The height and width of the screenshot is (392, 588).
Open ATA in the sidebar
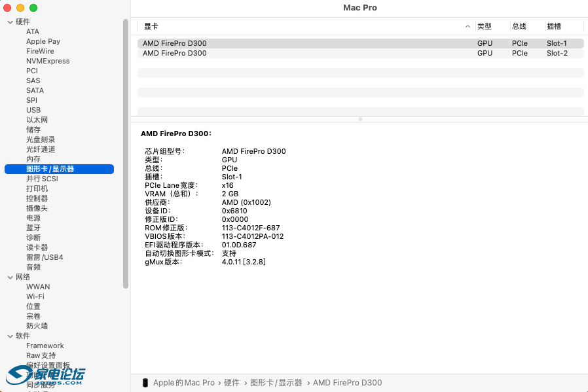(33, 31)
